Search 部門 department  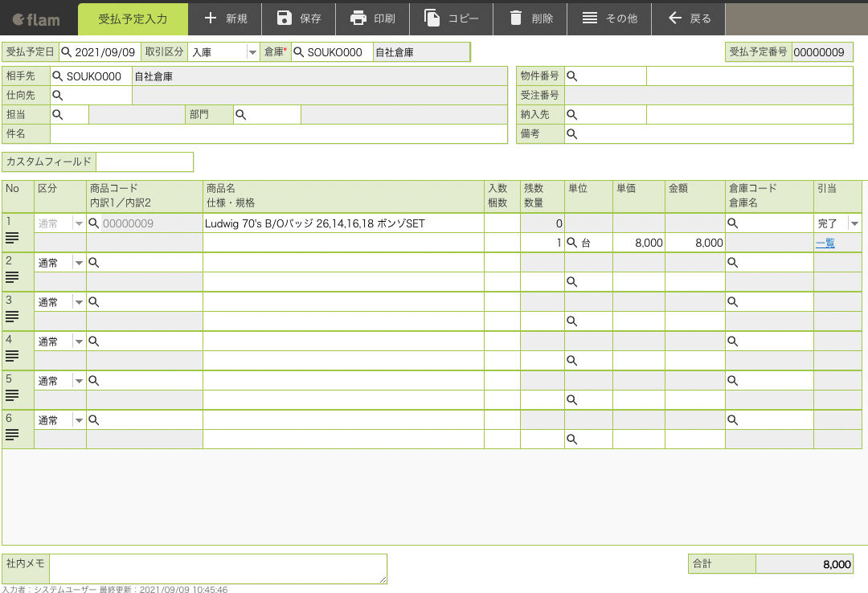pyautogui.click(x=240, y=115)
